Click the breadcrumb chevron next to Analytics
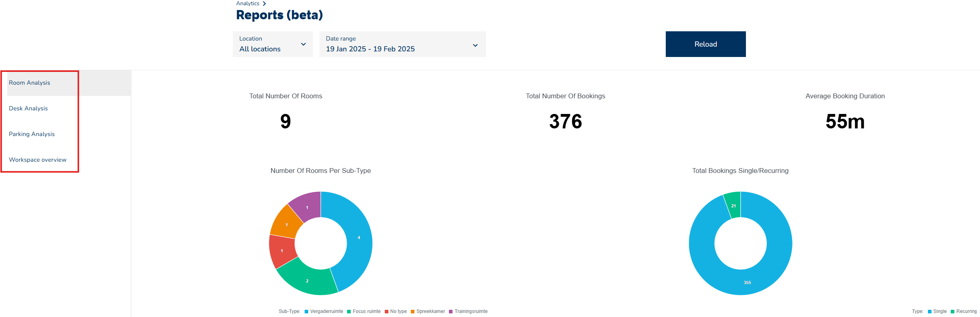This screenshot has width=980, height=317. pyautogui.click(x=264, y=4)
